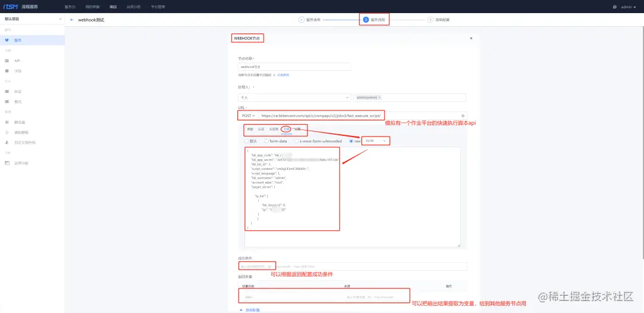Go back with the arrow beside webhook测试

pyautogui.click(x=72, y=20)
